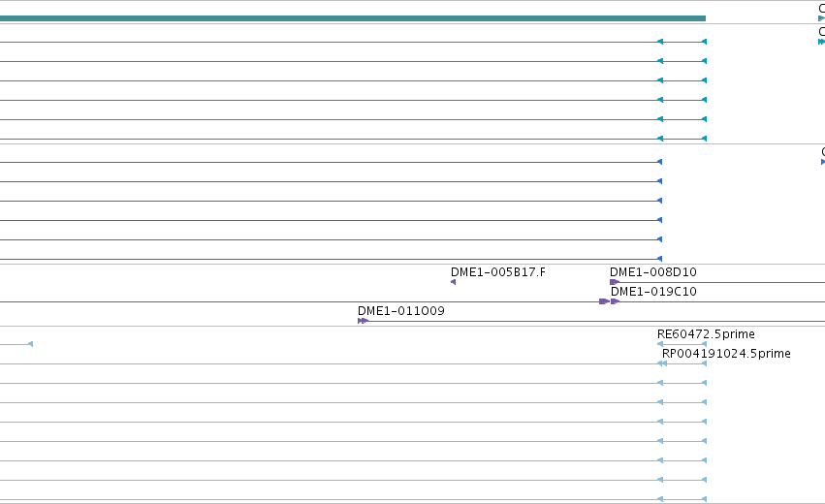Image resolution: width=825 pixels, height=504 pixels.
Task: Click small purple arrow under DME1-005B17.F
Action: (x=453, y=282)
